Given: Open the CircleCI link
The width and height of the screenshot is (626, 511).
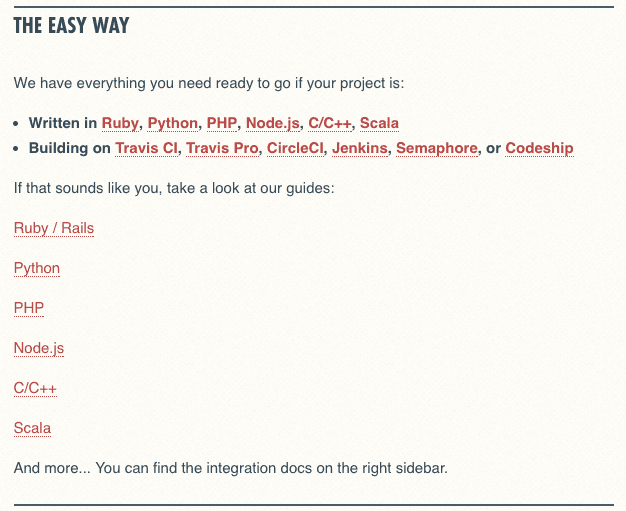Looking at the screenshot, I should coord(295,149).
